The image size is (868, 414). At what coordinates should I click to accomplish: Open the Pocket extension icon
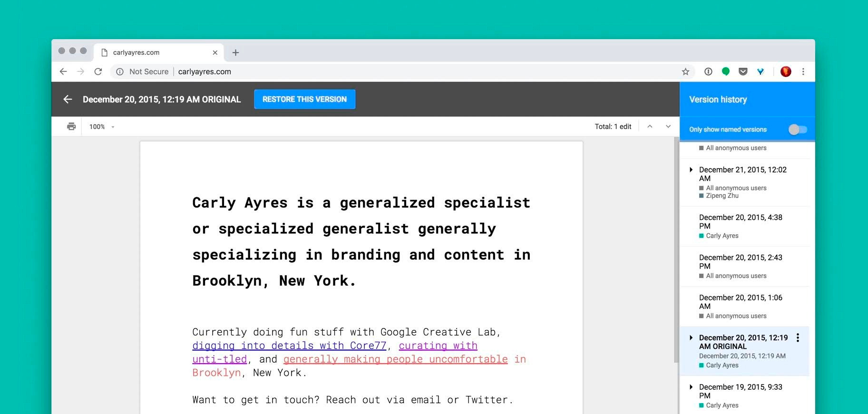(x=743, y=72)
